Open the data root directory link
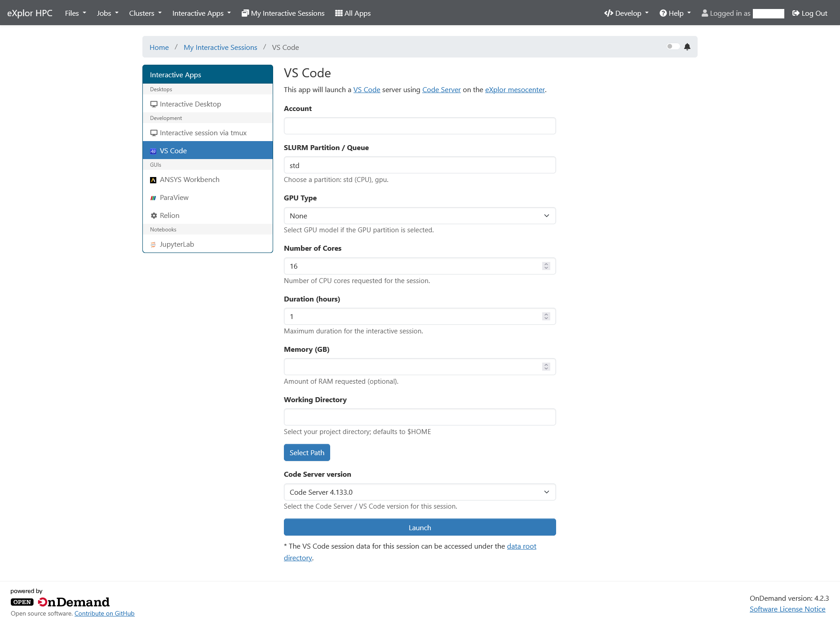 pyautogui.click(x=522, y=546)
